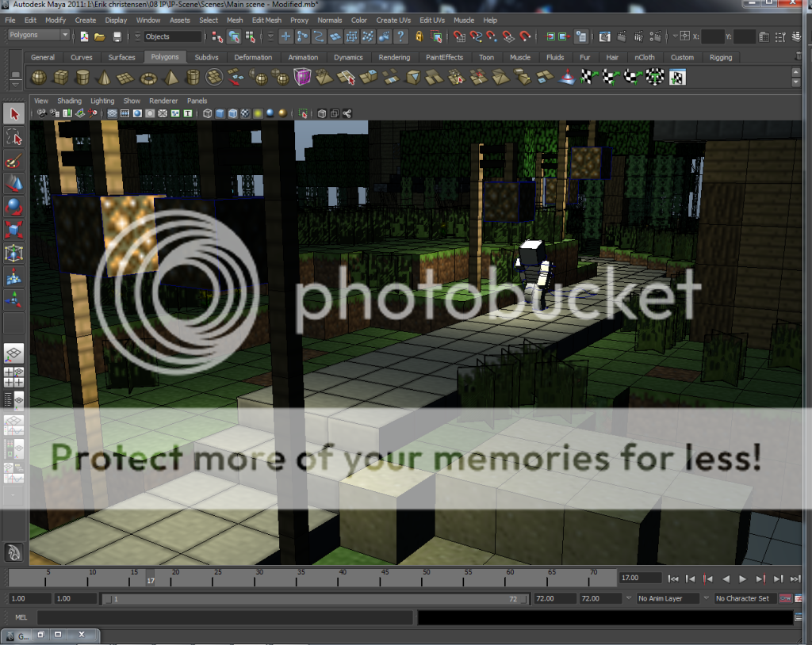
Task: Open the Create menu
Action: [x=85, y=20]
